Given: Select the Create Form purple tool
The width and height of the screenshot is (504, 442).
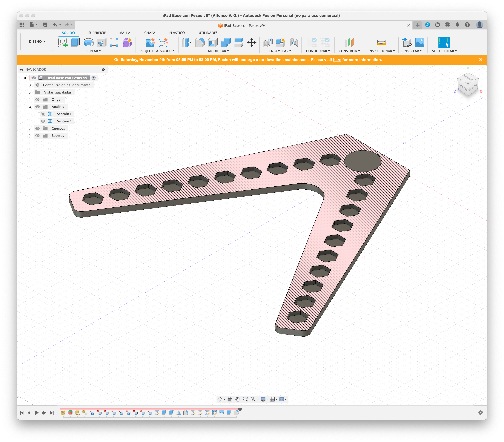Looking at the screenshot, I should pyautogui.click(x=127, y=42).
